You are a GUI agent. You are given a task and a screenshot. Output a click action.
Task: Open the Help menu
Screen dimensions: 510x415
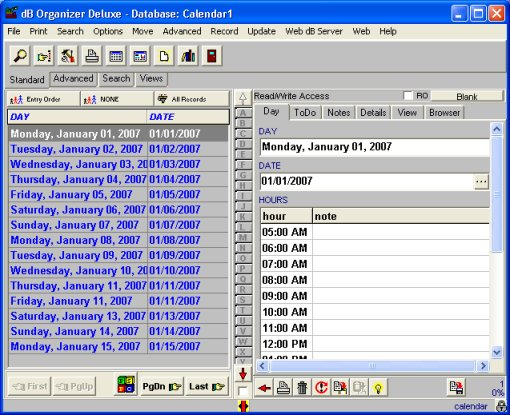(388, 31)
